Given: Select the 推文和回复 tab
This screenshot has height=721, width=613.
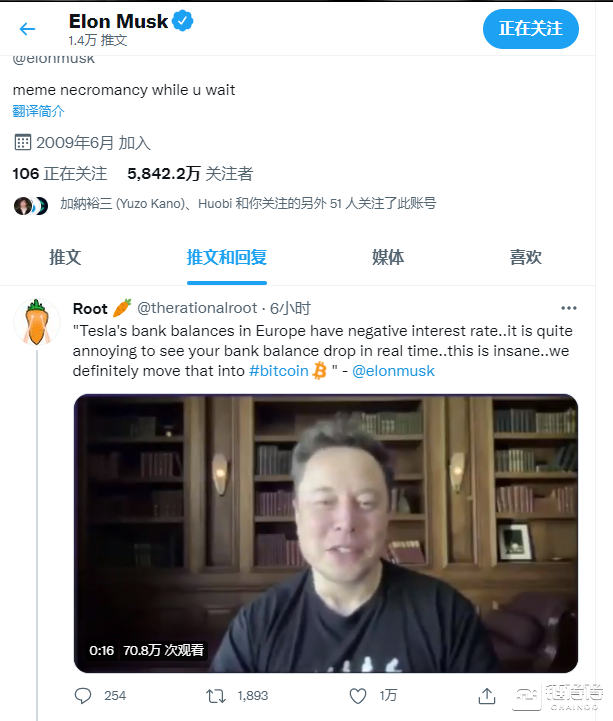Looking at the screenshot, I should coord(227,257).
